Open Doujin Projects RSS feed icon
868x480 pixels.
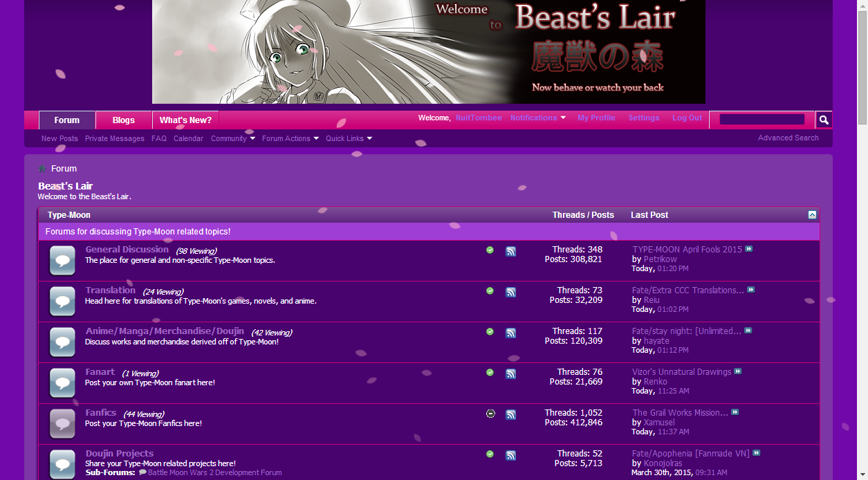click(510, 456)
